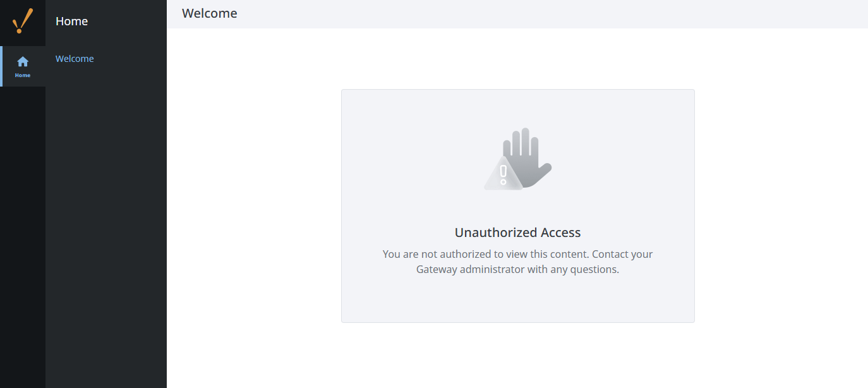The width and height of the screenshot is (868, 388).
Task: Click the small Home label under house icon
Action: coord(23,75)
